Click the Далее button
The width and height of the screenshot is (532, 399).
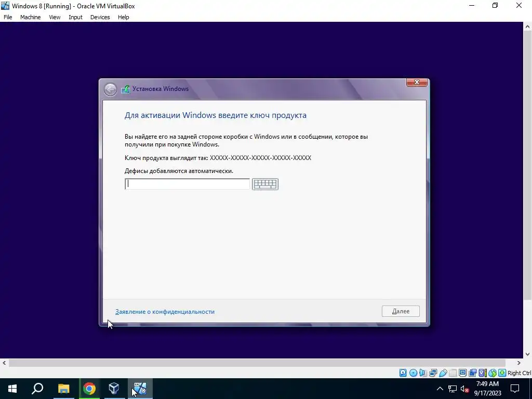[401, 311]
